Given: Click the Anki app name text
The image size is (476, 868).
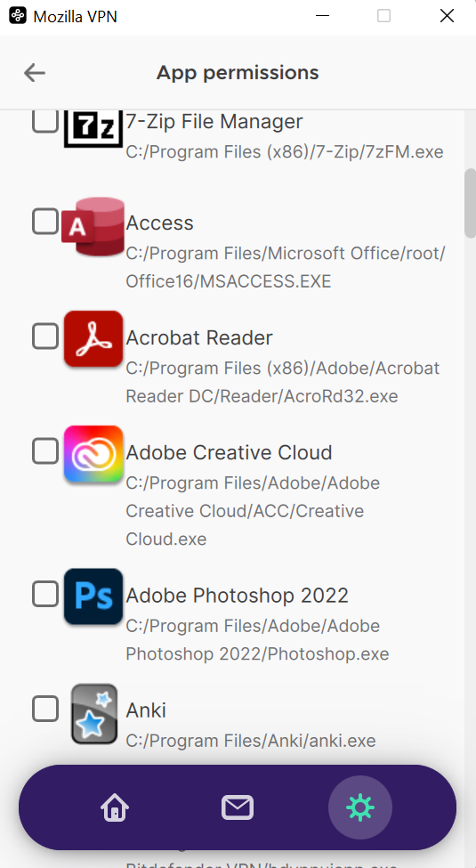Looking at the screenshot, I should click(146, 710).
